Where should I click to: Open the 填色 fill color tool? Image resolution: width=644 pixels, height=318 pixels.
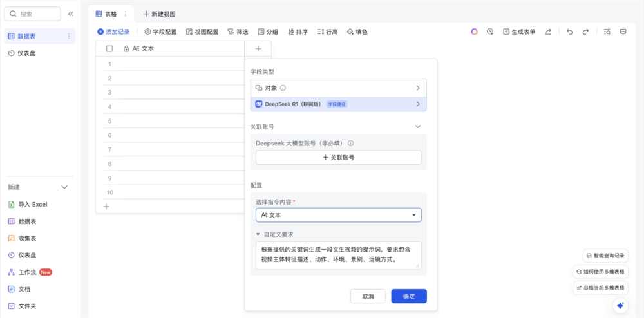(357, 32)
